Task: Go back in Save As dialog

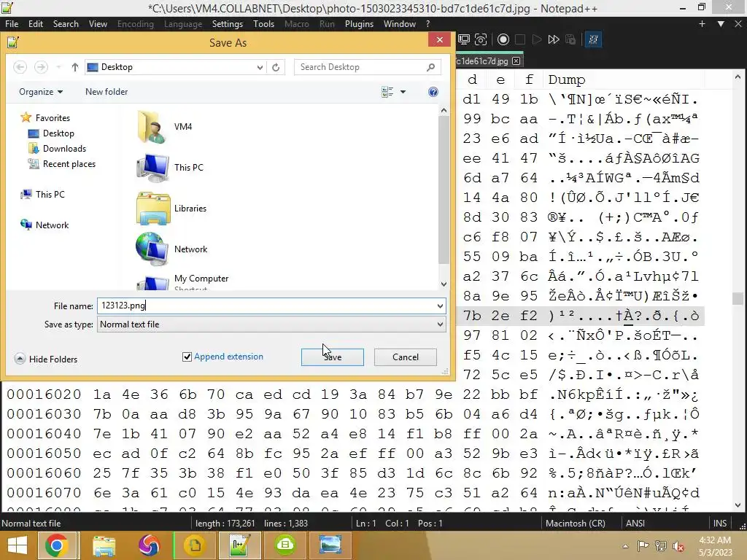Action: (x=20, y=67)
